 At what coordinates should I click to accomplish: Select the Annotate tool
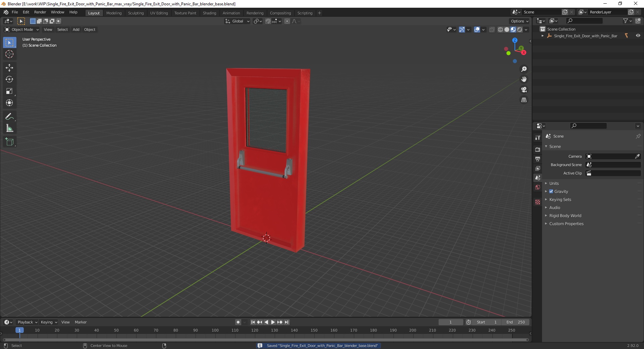coord(9,117)
